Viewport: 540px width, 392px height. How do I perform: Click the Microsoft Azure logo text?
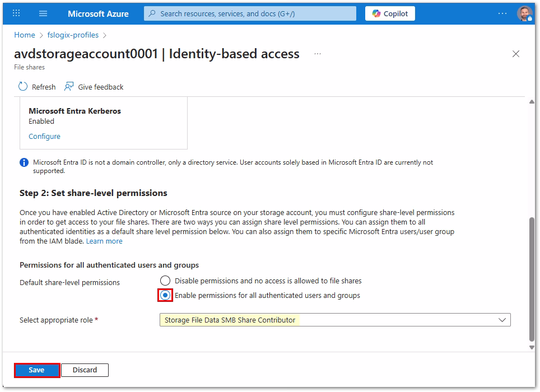[x=98, y=14]
